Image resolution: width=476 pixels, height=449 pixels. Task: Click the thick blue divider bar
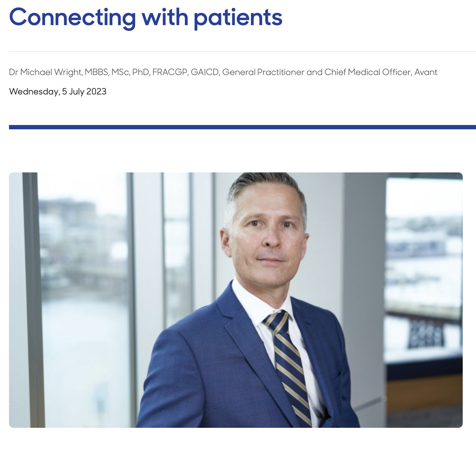pos(242,127)
